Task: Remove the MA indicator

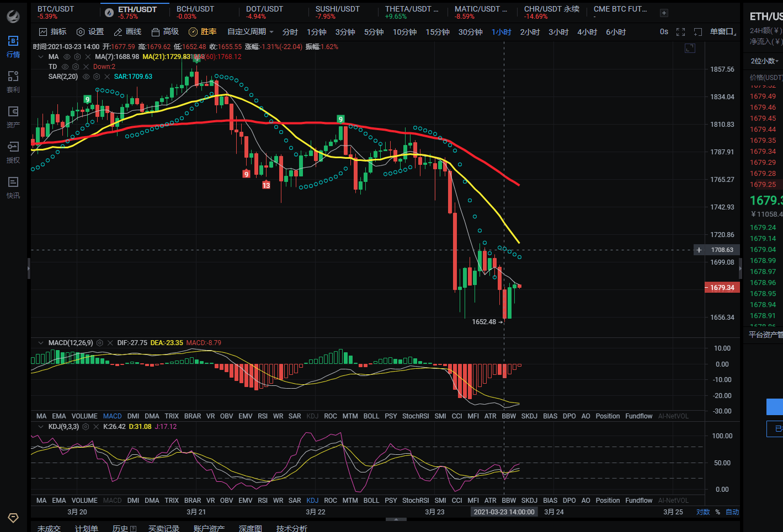Action: coord(88,57)
